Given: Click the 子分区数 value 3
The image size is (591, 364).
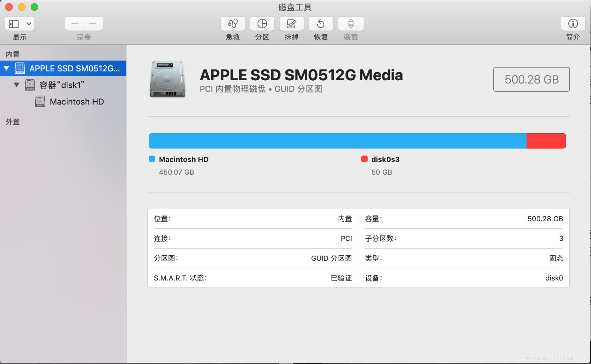Looking at the screenshot, I should [x=561, y=238].
